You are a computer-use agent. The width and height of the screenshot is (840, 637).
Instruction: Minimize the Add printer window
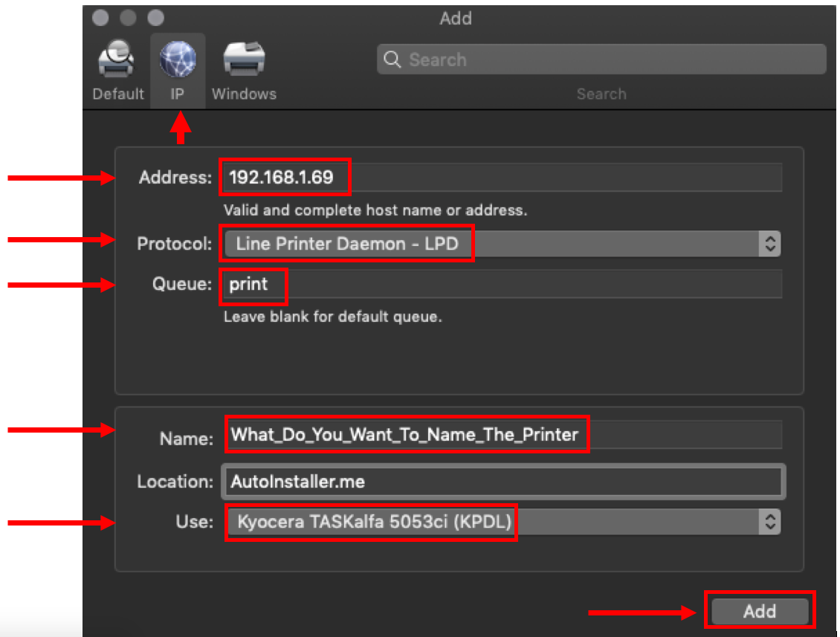click(129, 17)
